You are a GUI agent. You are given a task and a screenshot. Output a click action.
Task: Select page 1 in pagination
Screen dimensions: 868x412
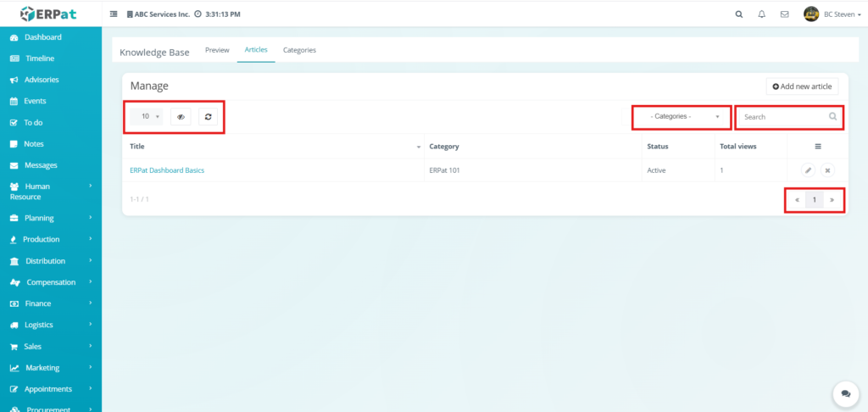tap(815, 200)
